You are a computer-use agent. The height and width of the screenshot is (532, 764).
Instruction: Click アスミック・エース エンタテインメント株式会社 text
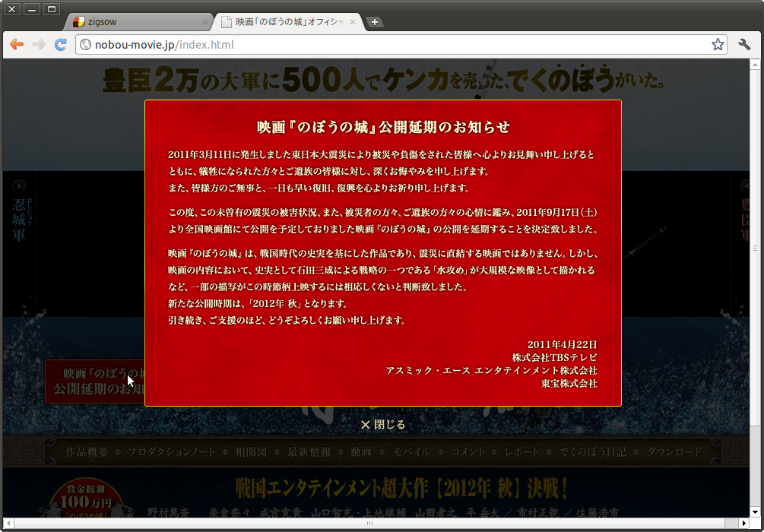click(x=492, y=371)
